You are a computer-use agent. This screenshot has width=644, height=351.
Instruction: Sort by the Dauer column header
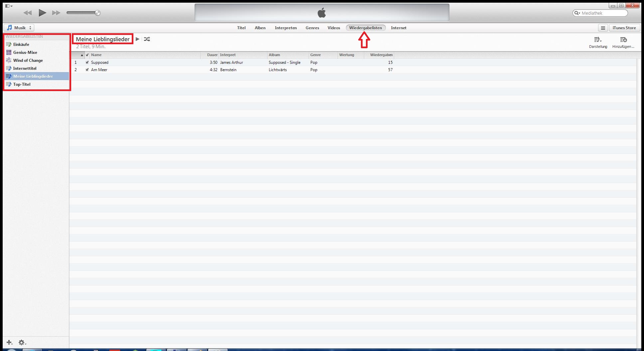coord(210,55)
